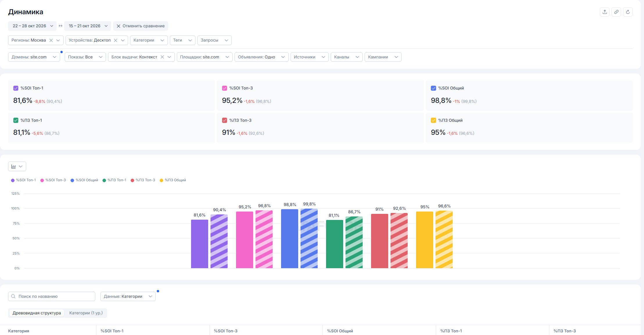644x335 pixels.
Task: Toggle %SOI Общий checkbox
Action: point(433,88)
